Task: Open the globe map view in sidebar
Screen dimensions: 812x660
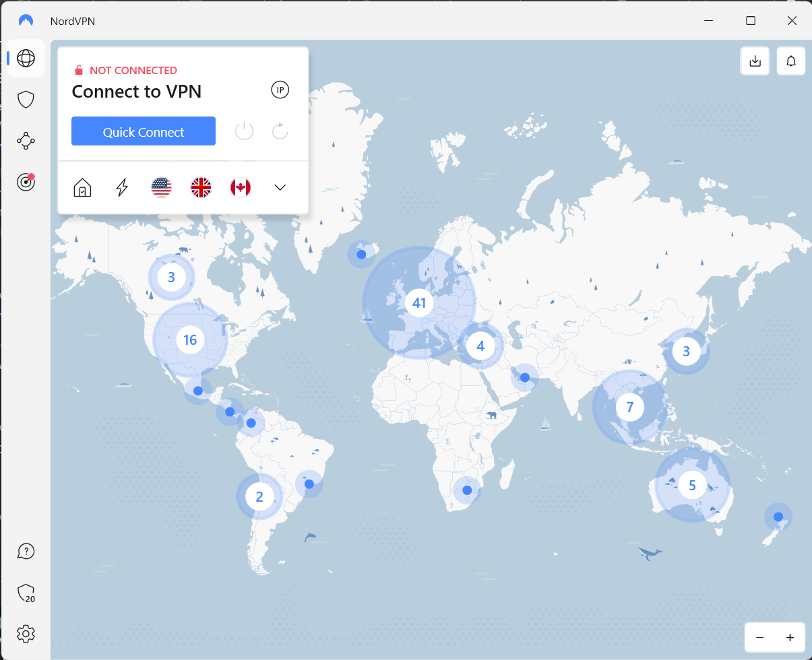Action: point(26,58)
